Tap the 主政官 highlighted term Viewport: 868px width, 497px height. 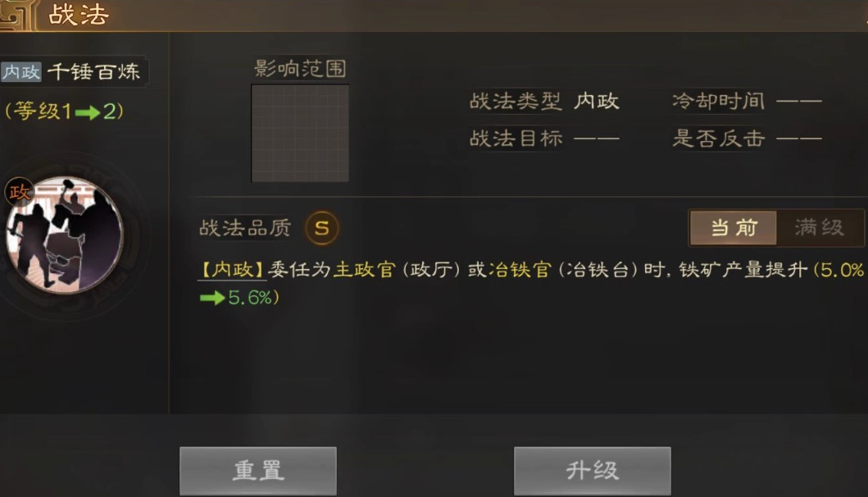click(364, 270)
